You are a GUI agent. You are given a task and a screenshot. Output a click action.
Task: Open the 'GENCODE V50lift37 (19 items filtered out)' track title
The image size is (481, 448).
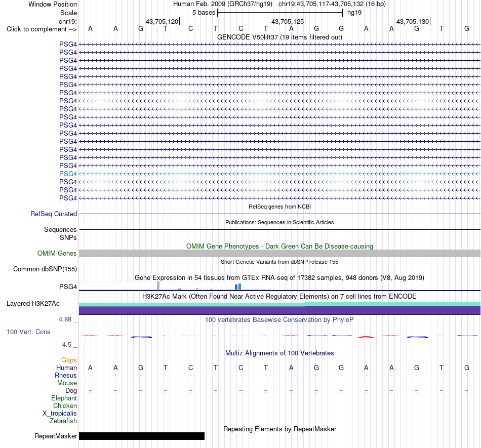279,37
